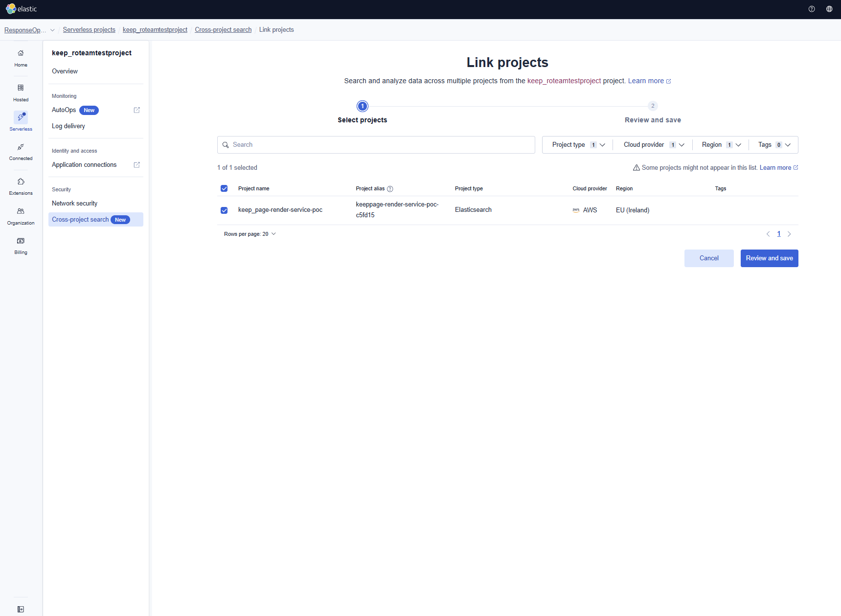This screenshot has width=841, height=616.
Task: Open Application connections menu item
Action: [x=84, y=165]
